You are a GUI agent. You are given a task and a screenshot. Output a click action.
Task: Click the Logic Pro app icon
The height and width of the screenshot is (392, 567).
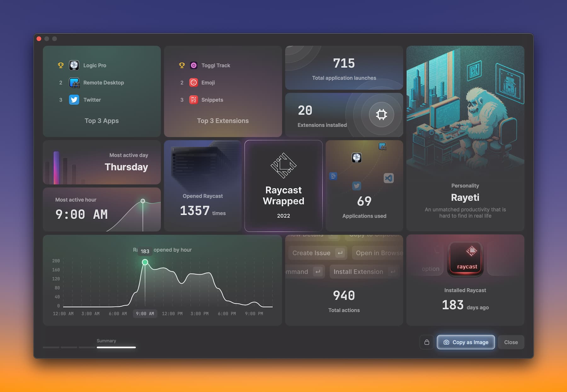(x=74, y=65)
